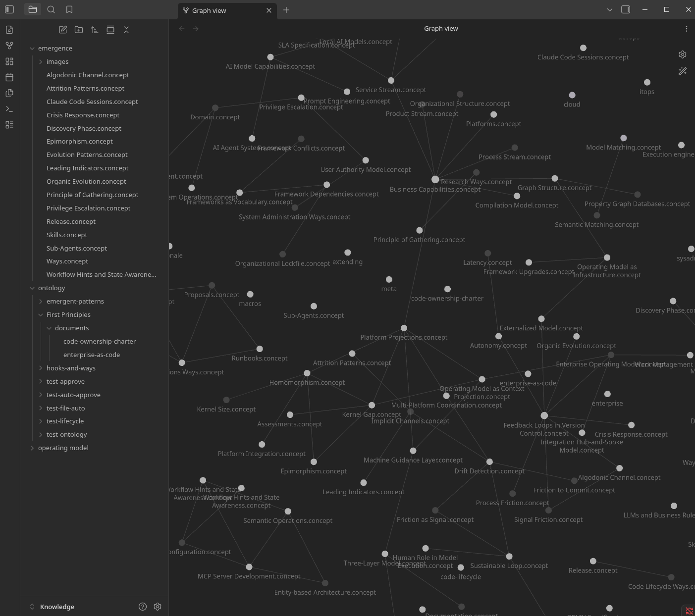Viewport: 695px width, 616px height.
Task: Select the terminal icon in the ribbon
Action: (9, 109)
